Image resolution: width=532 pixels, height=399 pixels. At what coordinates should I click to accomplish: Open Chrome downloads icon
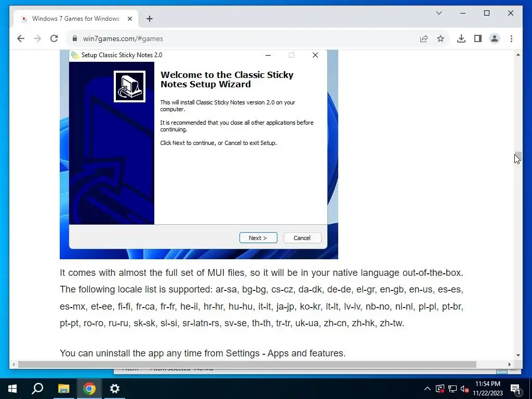coord(461,38)
